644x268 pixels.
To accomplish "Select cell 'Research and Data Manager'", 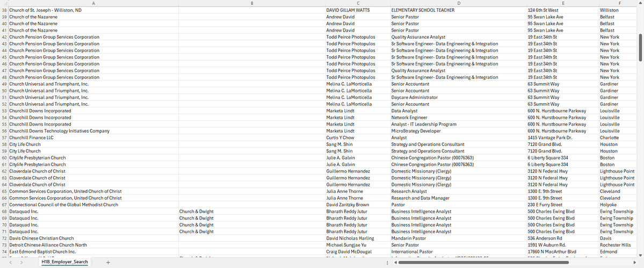I will (x=458, y=198).
